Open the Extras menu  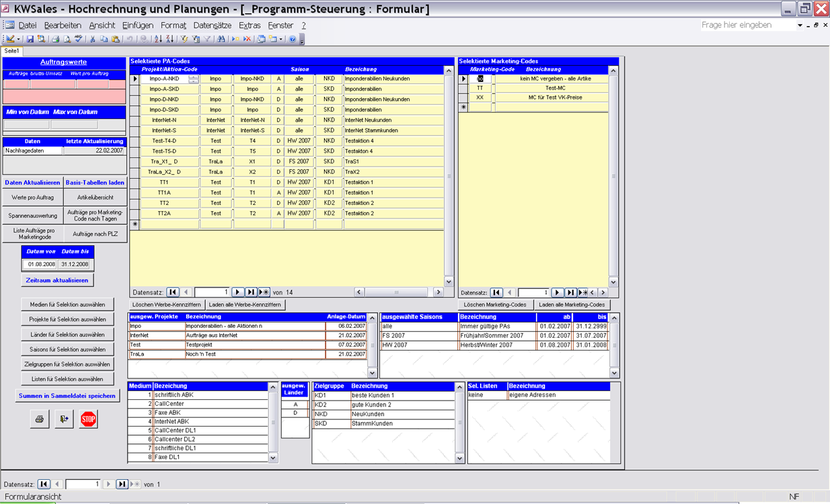point(249,25)
